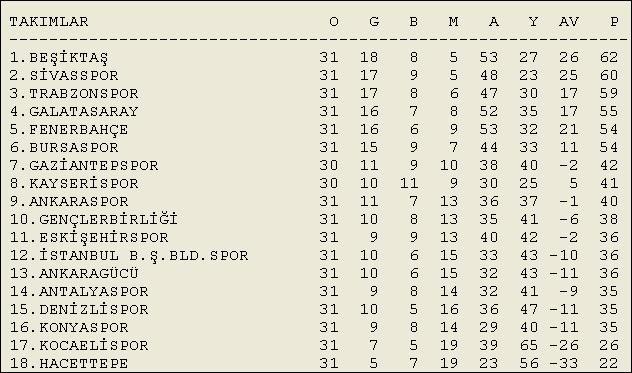Image resolution: width=632 pixels, height=373 pixels.
Task: Select the FENERBAHÇE row
Action: [314, 129]
